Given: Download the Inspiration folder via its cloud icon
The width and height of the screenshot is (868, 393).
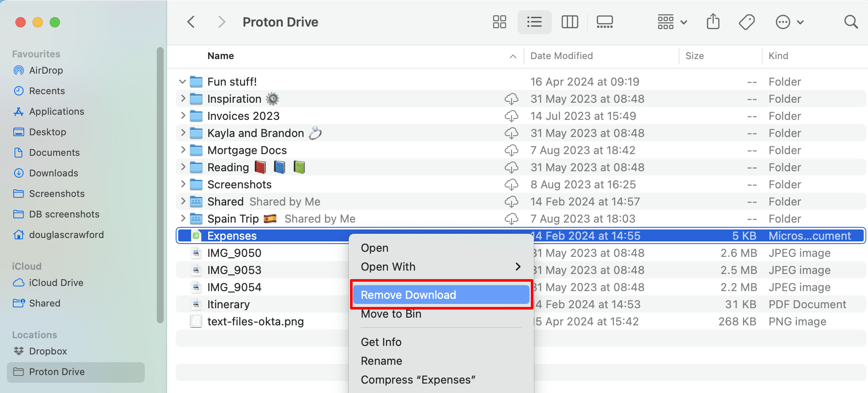Looking at the screenshot, I should (512, 99).
